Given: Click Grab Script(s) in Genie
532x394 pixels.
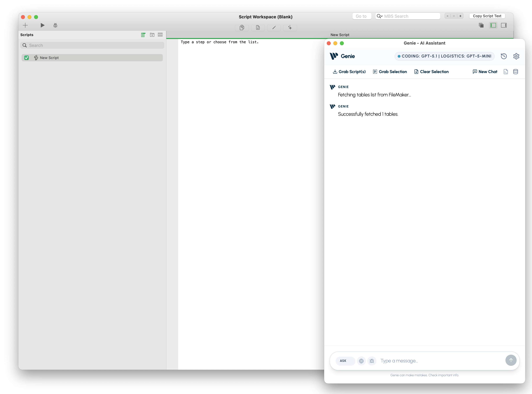Looking at the screenshot, I should point(349,72).
